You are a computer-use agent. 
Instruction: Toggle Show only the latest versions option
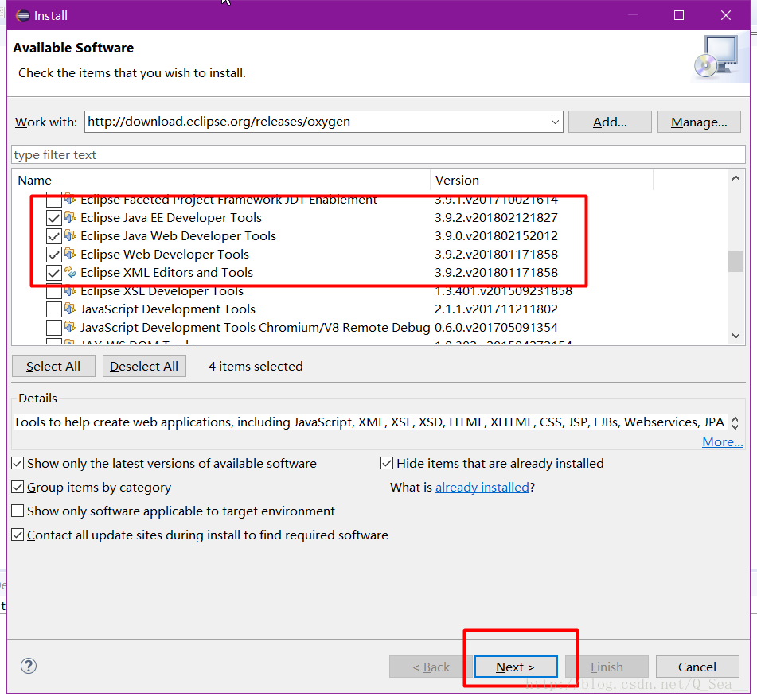click(x=18, y=464)
